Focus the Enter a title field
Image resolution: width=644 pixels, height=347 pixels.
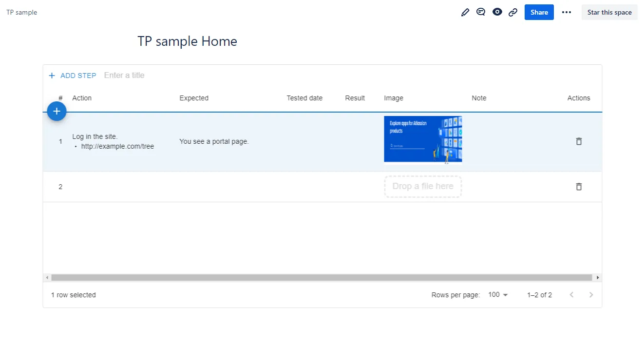[x=146, y=76]
